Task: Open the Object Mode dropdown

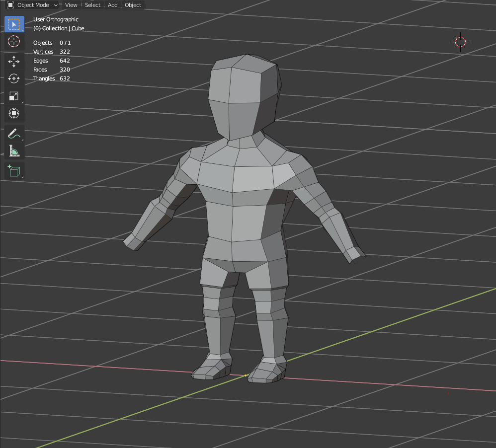Action: point(33,5)
